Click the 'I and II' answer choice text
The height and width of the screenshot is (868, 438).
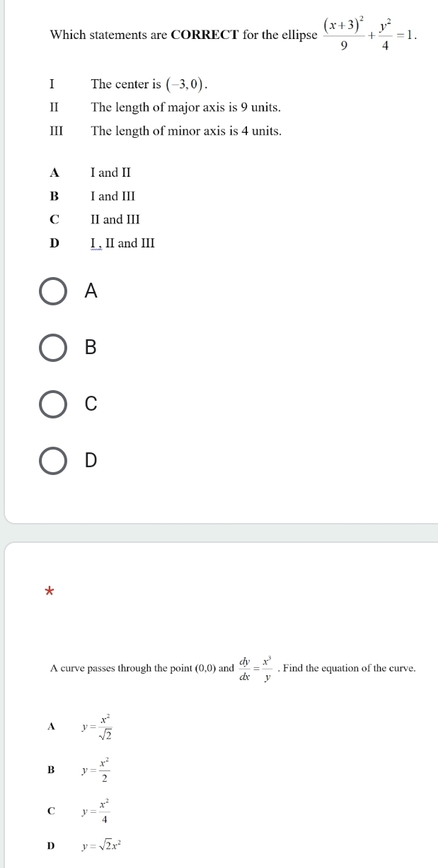click(x=111, y=172)
